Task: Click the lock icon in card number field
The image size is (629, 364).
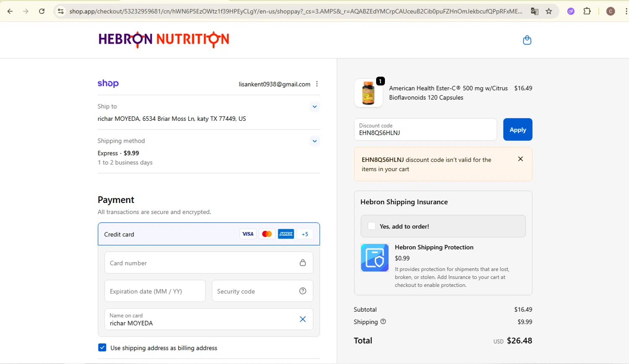Action: (x=303, y=263)
